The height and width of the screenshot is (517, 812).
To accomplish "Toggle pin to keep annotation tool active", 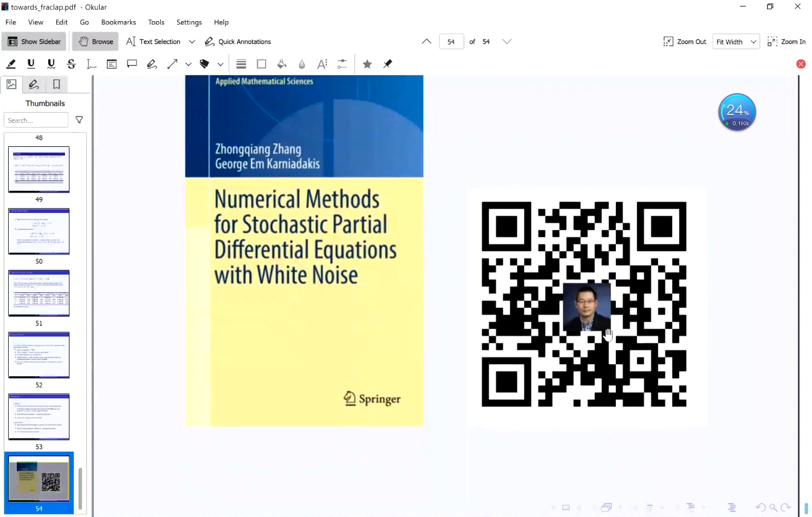I will pyautogui.click(x=387, y=64).
